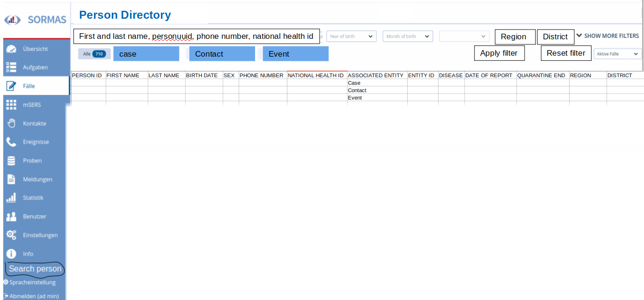The height and width of the screenshot is (300, 644).
Task: Open Statistik bar chart icon
Action: click(12, 198)
